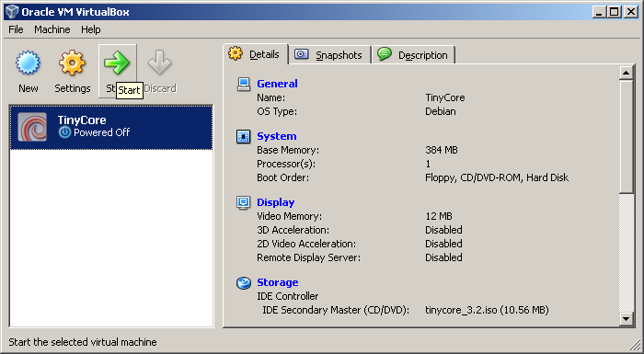Click the New virtual machine icon

28,63
